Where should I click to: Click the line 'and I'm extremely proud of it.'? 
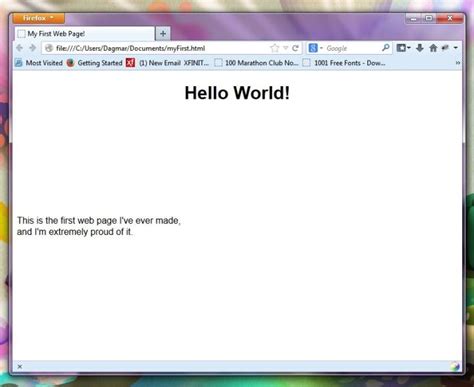[75, 232]
